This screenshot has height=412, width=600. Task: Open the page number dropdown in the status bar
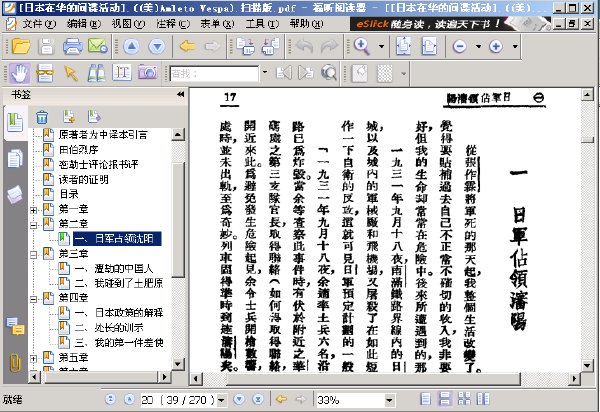click(221, 401)
